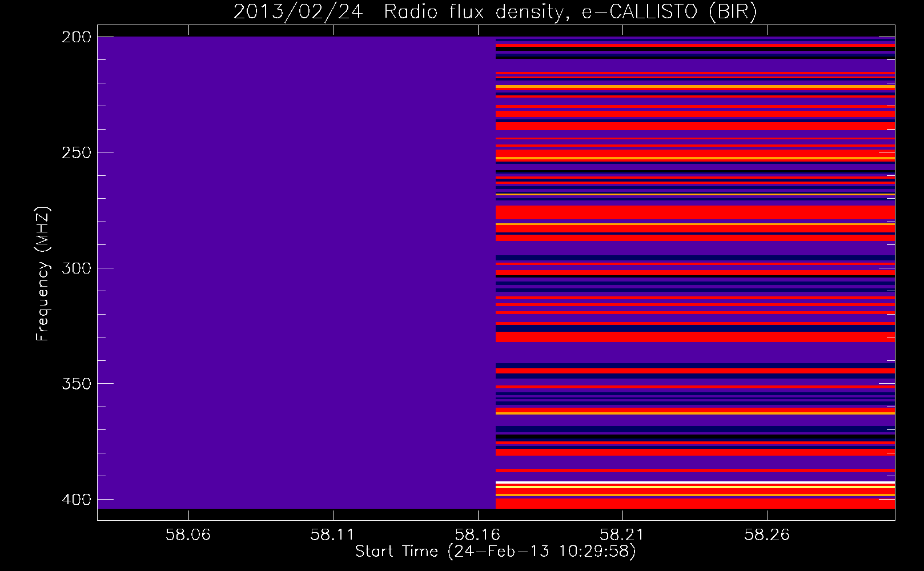924x571 pixels.
Task: Click the uniform purple region of the spectrogram
Action: (x=296, y=272)
